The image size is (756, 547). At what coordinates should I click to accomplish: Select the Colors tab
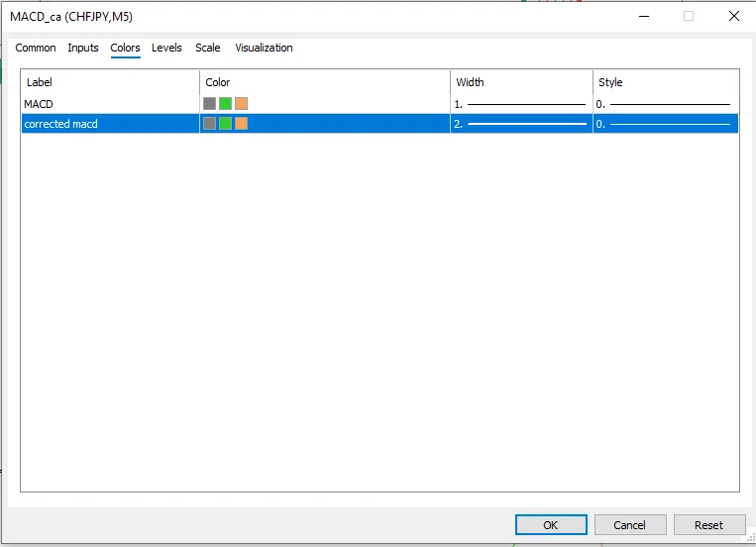[x=126, y=48]
